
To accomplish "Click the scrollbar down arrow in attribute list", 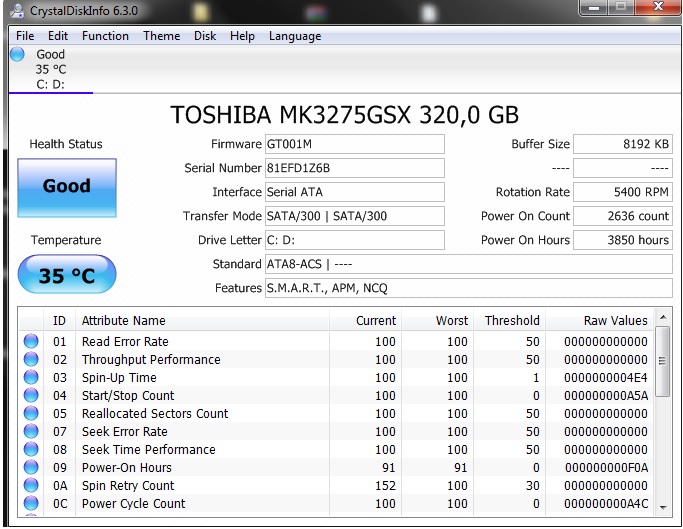I will click(663, 507).
